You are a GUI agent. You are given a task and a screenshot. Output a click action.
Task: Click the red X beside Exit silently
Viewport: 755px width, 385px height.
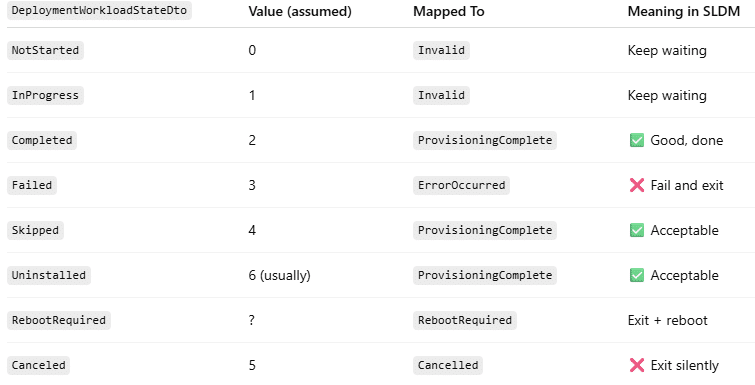click(637, 365)
